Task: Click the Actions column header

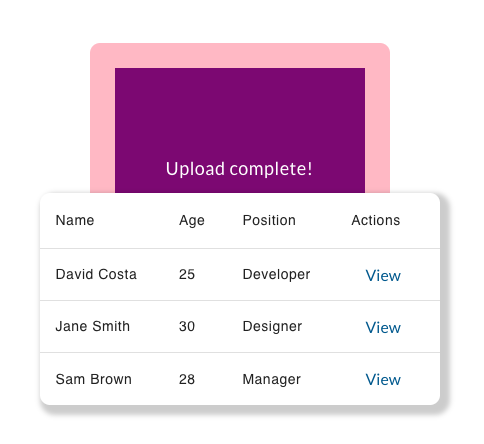Action: 376,220
